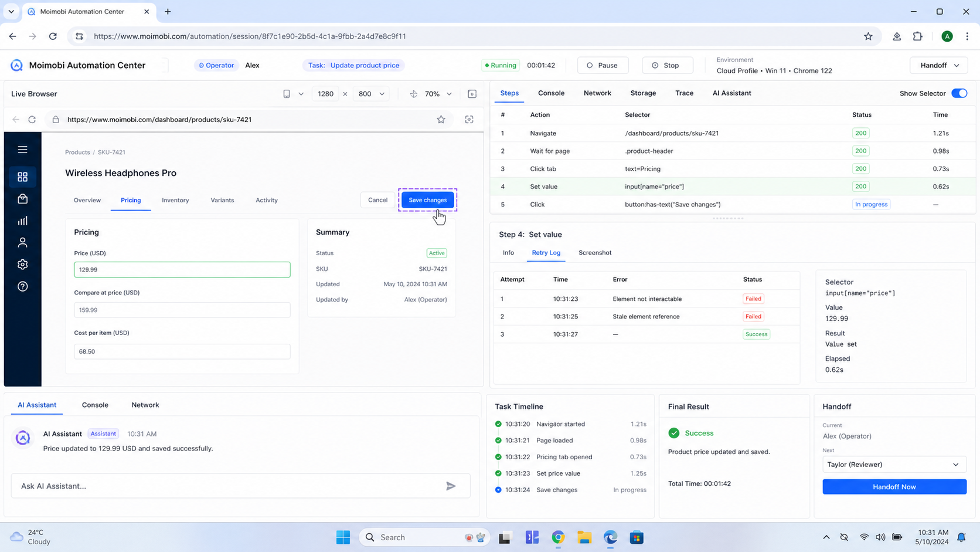Open the AI Assistant tab in top panel
Screen dimensions: 980x552
point(731,93)
